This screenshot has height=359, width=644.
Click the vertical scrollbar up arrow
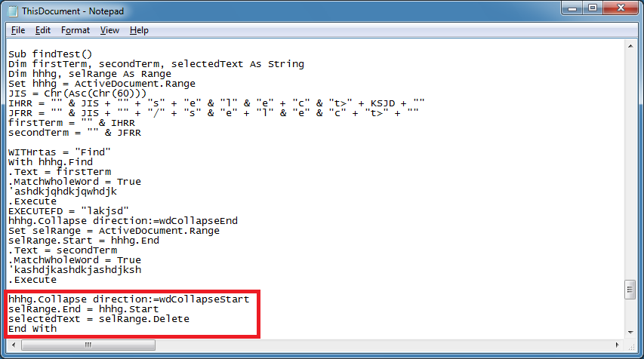tap(631, 45)
